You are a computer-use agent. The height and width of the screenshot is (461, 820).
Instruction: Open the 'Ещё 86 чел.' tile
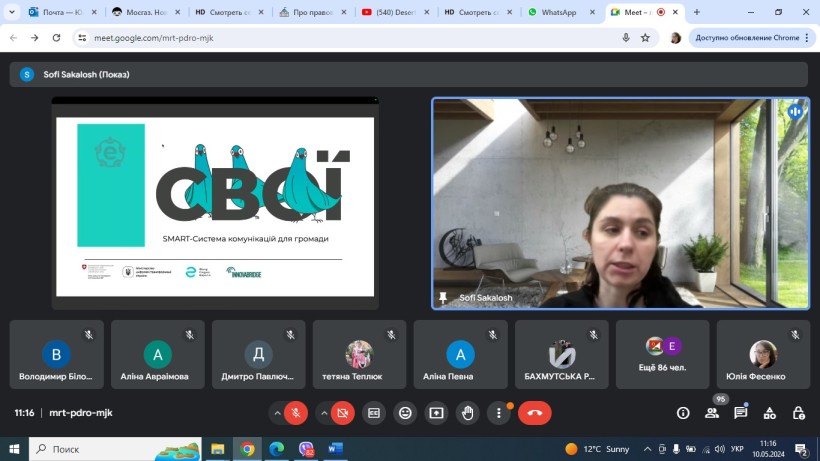tap(663, 354)
